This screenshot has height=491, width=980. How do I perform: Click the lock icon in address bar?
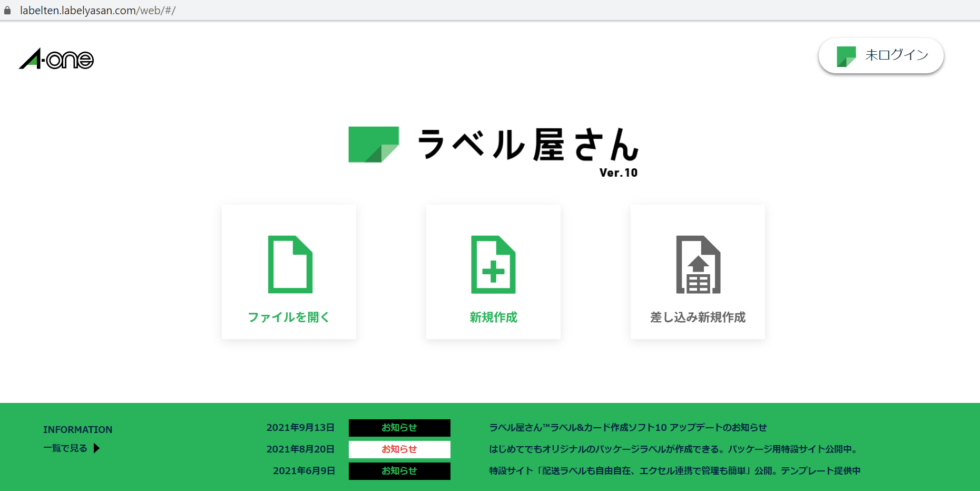tap(7, 11)
